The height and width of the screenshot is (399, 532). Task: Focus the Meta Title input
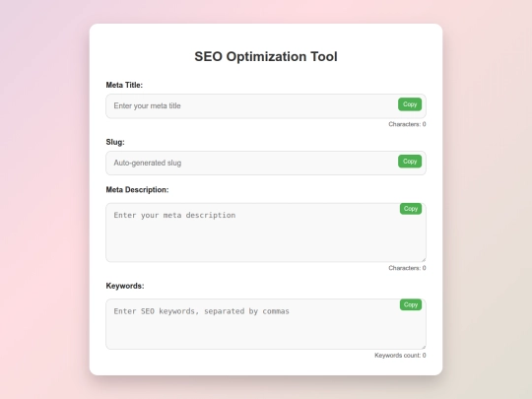click(266, 106)
